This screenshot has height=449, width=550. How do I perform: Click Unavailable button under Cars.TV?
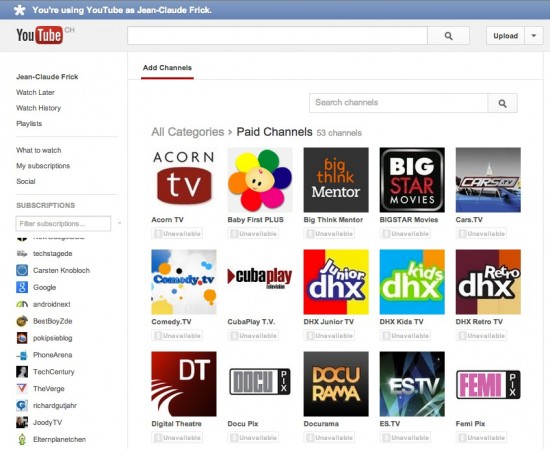[x=482, y=234]
